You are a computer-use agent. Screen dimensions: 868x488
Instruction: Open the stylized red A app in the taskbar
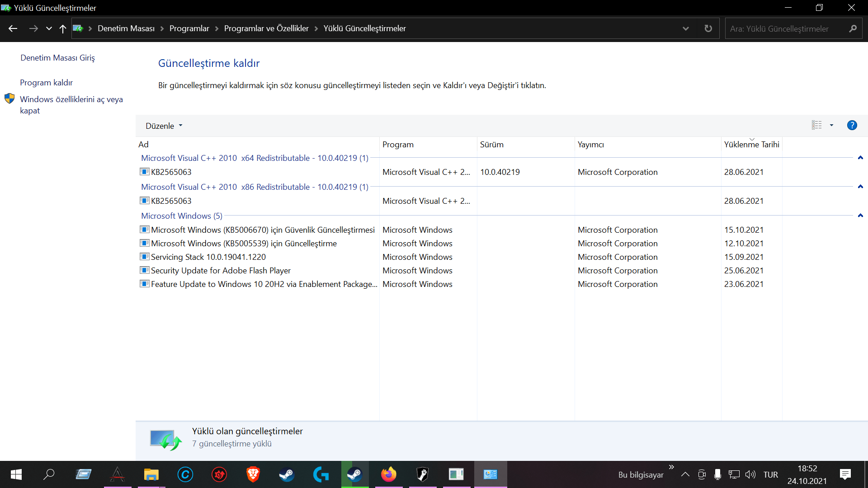118,474
